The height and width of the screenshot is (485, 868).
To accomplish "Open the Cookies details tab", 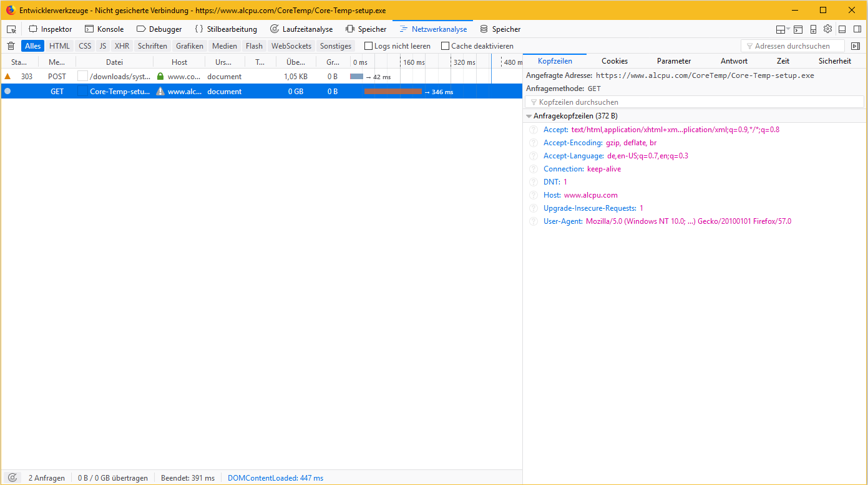I will click(x=615, y=61).
